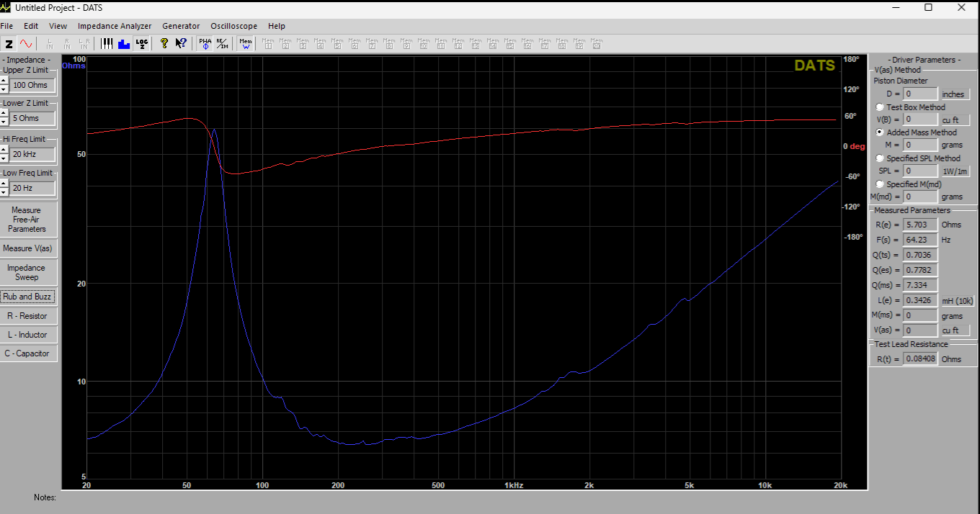Choose the Added Mass Method radio button
The height and width of the screenshot is (514, 980).
[x=880, y=132]
